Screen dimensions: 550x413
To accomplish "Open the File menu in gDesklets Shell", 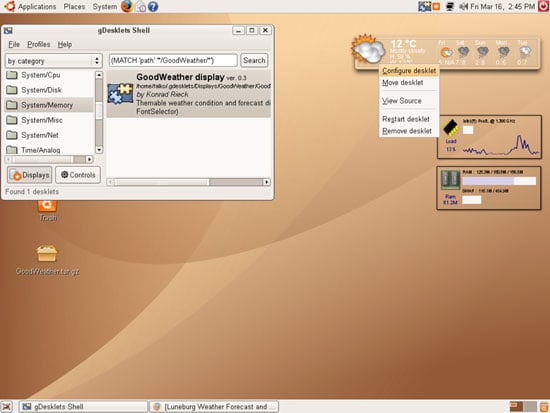I will pyautogui.click(x=14, y=45).
